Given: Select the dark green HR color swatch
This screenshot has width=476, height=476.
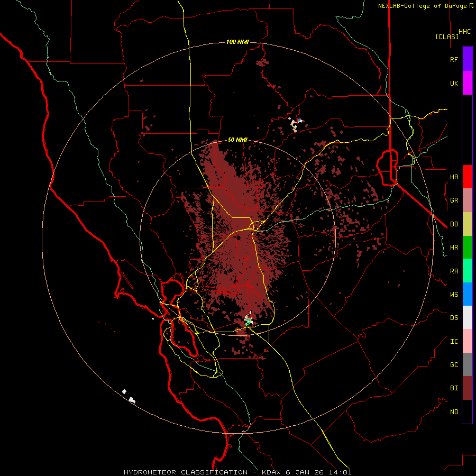Looking at the screenshot, I should (467, 248).
